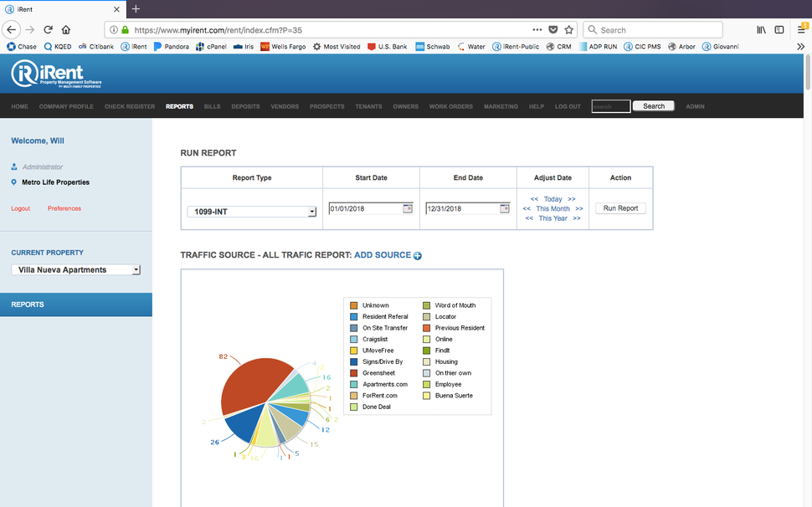Screen dimensions: 812x507
Task: Open new tab with plus icon
Action: [x=136, y=9]
